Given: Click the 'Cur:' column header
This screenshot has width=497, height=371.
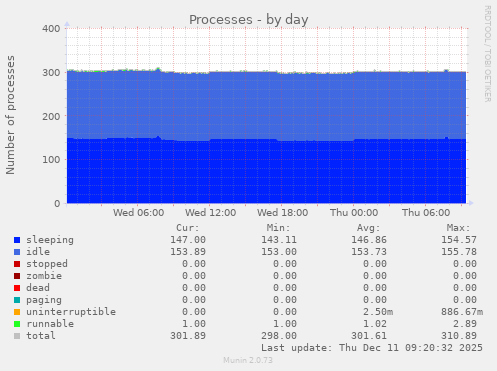Looking at the screenshot, I should tap(188, 228).
